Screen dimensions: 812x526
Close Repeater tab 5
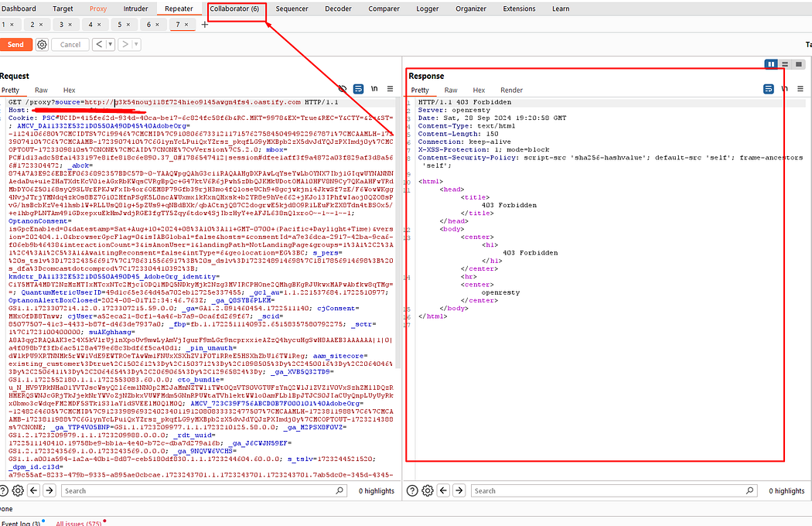tap(128, 24)
